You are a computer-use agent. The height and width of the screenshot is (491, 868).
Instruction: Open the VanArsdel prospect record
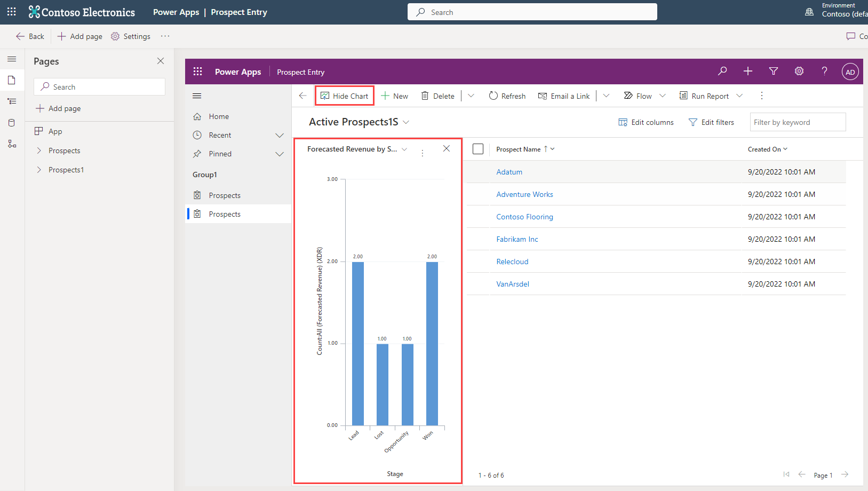[x=513, y=284]
